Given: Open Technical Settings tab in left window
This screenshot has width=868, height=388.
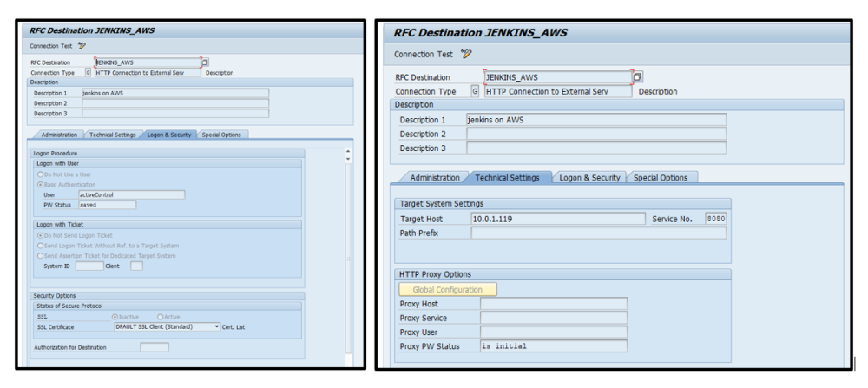Looking at the screenshot, I should coord(112,135).
